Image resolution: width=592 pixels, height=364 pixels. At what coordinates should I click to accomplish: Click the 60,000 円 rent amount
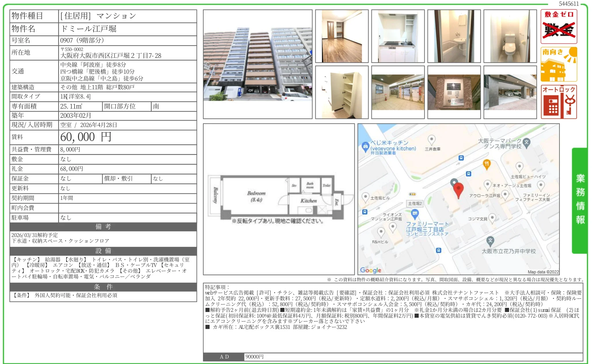(x=86, y=137)
